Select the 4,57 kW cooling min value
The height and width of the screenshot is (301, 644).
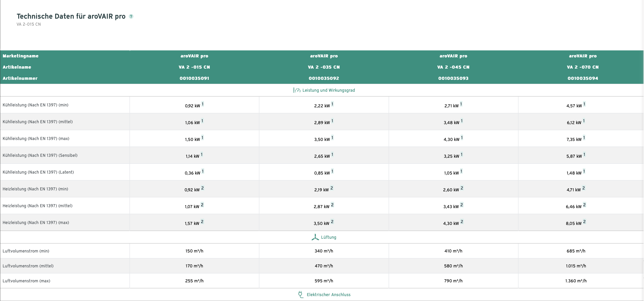pyautogui.click(x=574, y=106)
